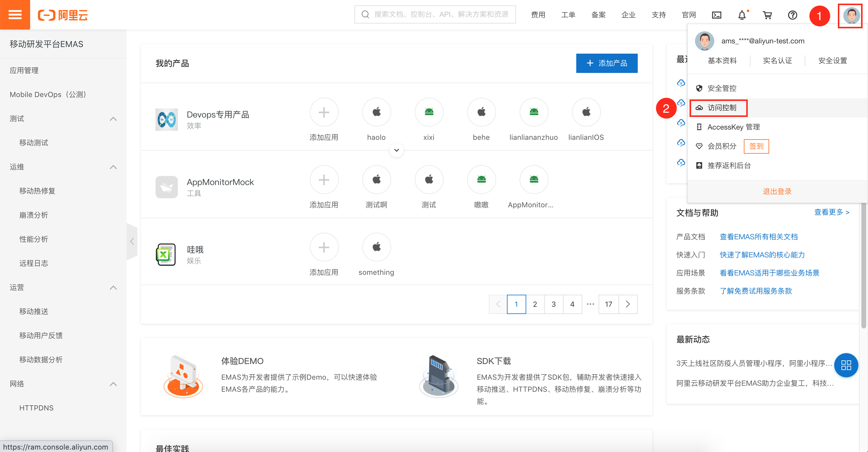Collapse the 测试 sidebar group

pos(113,118)
